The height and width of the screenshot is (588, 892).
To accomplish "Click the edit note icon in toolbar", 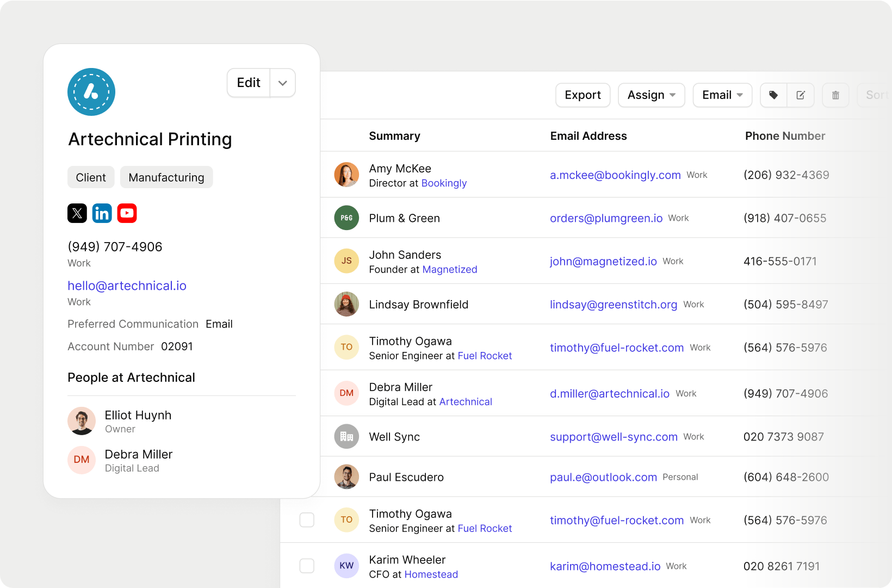I will pyautogui.click(x=801, y=95).
